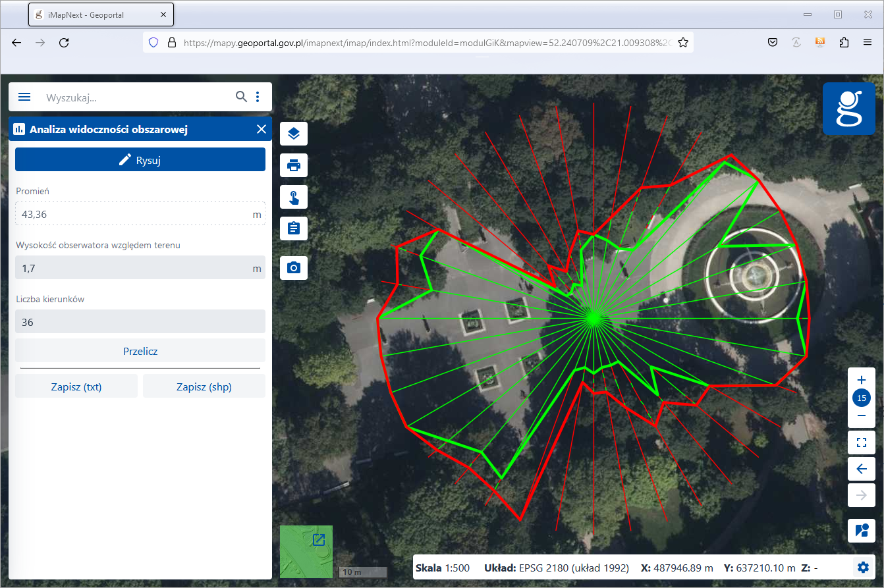Open the clipboard notes tool icon
The width and height of the screenshot is (884, 588).
(294, 228)
